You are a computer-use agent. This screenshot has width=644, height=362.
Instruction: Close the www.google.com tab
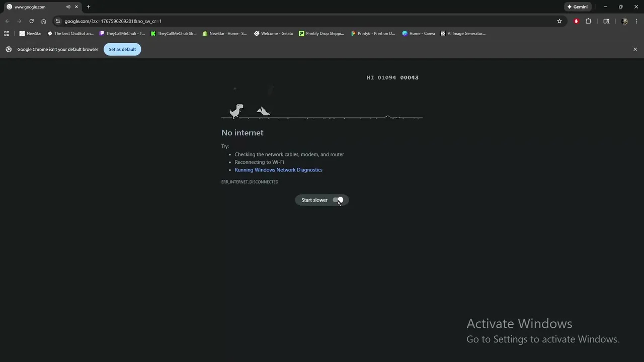[76, 7]
